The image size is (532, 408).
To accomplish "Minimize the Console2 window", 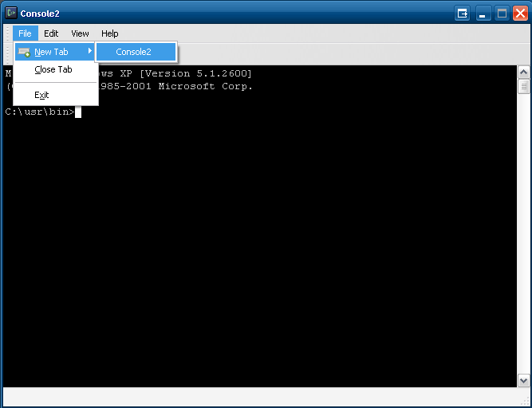I will 483,14.
